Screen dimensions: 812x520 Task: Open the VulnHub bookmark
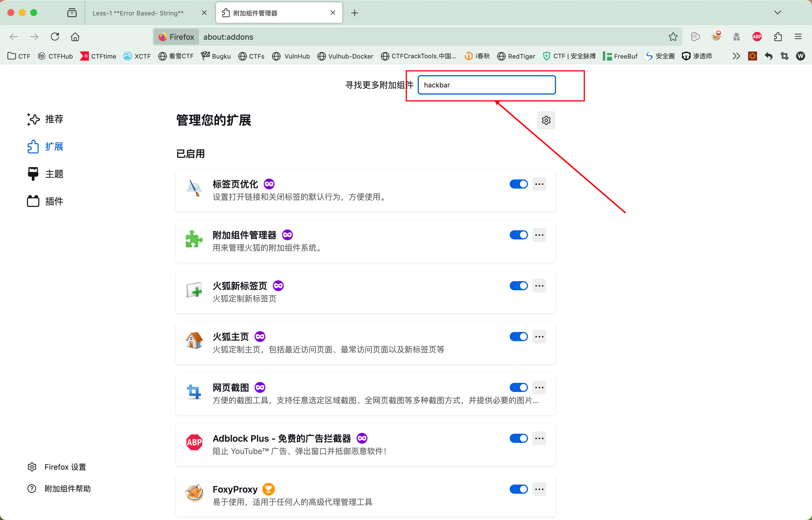pyautogui.click(x=291, y=56)
